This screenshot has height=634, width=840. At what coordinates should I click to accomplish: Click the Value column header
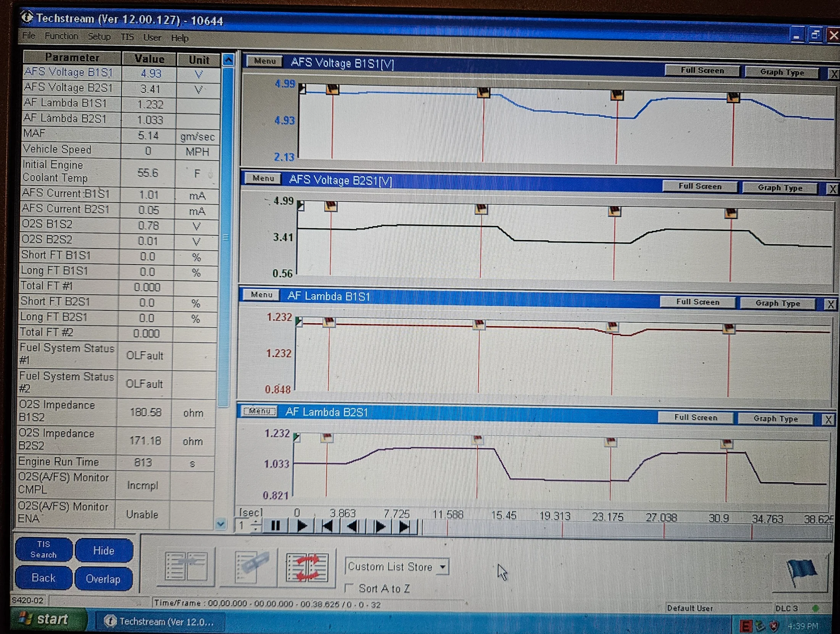(149, 59)
